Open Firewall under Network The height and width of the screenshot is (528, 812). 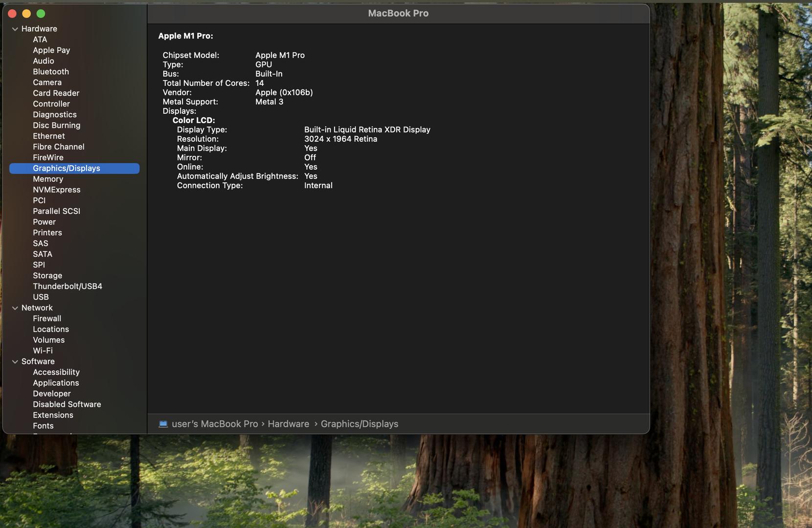tap(47, 319)
